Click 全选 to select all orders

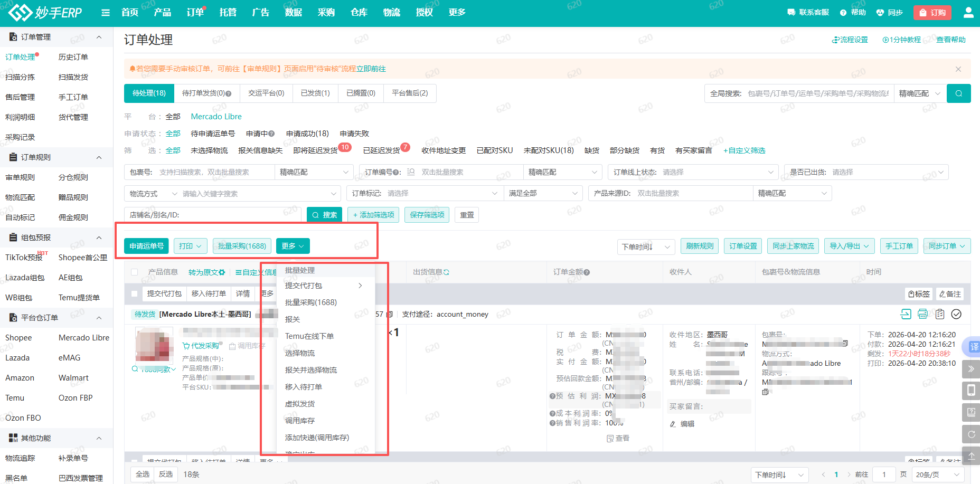(x=143, y=474)
